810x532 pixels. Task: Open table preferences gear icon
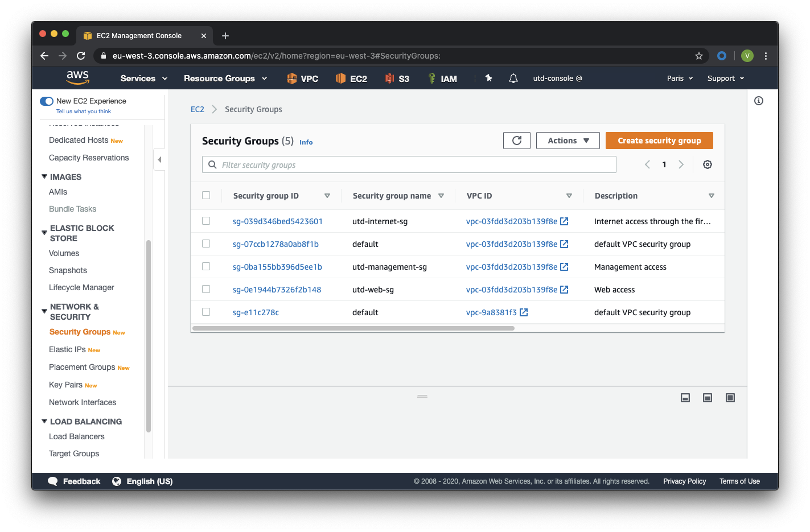tap(708, 164)
